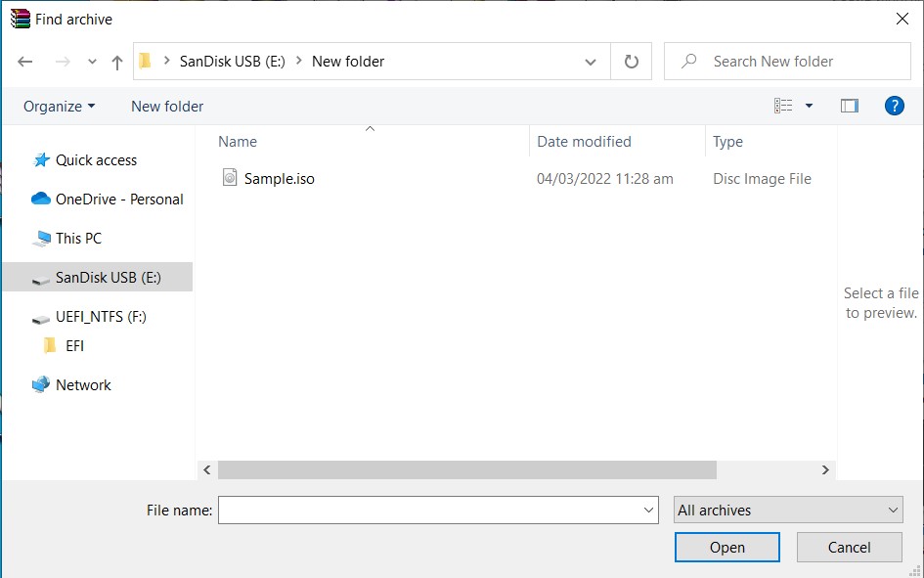Open the Organize menu
The height and width of the screenshot is (578, 924).
point(59,107)
